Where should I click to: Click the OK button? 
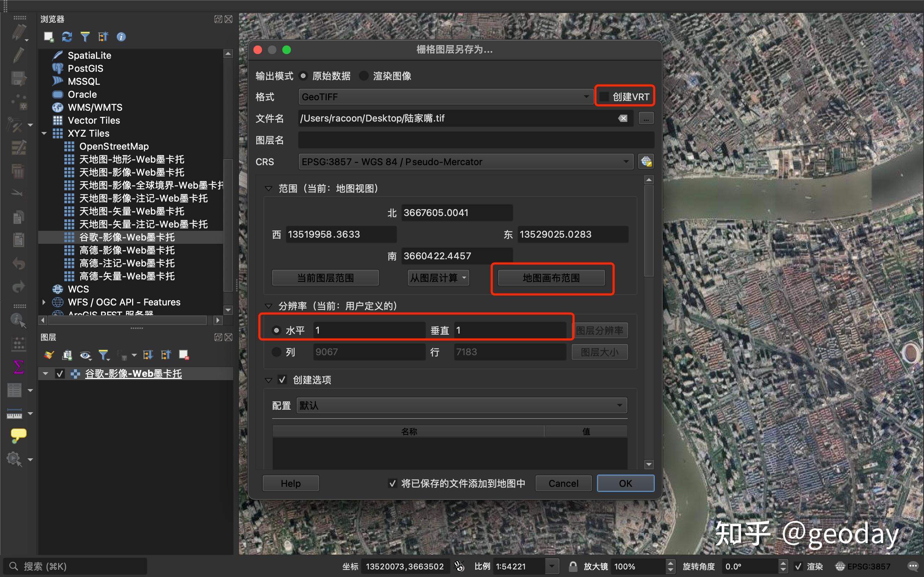[x=625, y=483]
